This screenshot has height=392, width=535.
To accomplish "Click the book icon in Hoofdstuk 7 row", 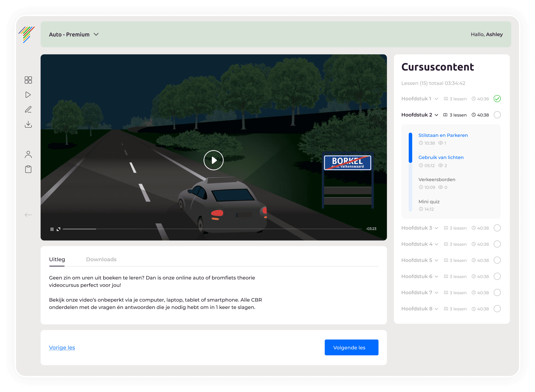I will point(446,293).
